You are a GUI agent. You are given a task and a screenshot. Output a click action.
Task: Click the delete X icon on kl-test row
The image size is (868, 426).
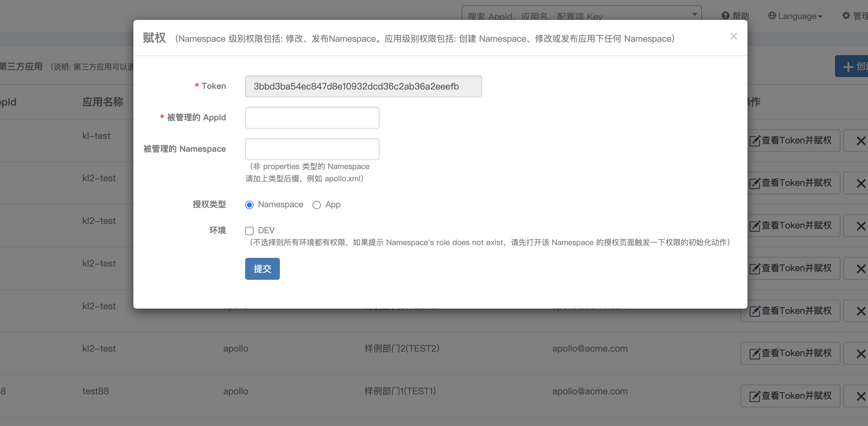coord(861,140)
